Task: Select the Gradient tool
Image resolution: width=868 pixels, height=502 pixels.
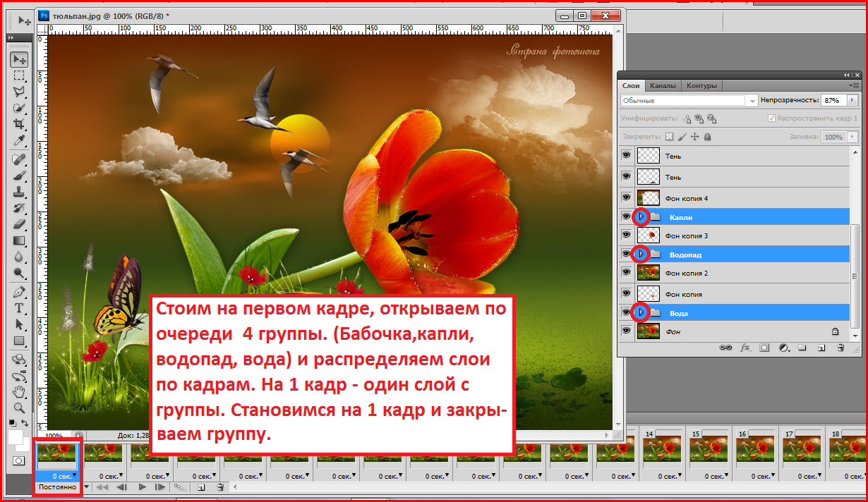Action: click(x=19, y=240)
